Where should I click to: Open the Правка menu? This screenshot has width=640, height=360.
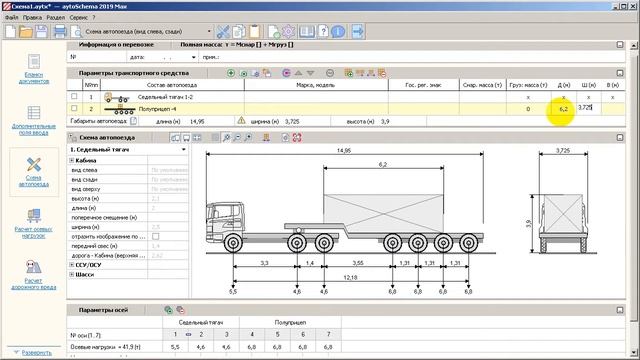pyautogui.click(x=32, y=18)
